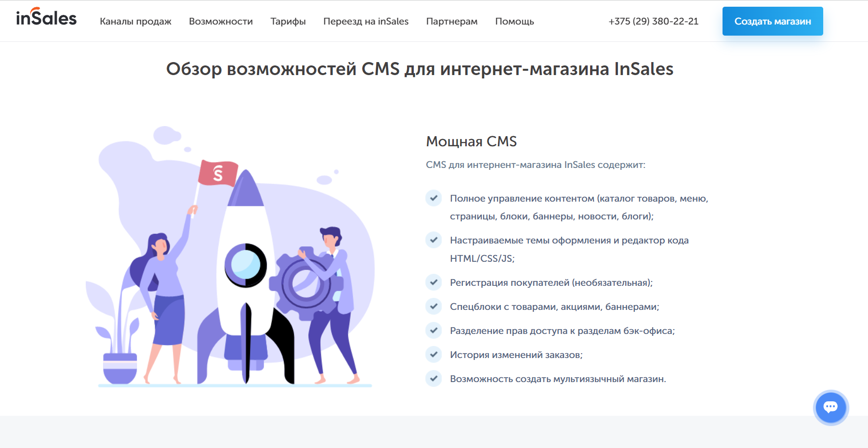The image size is (868, 448).
Task: Click the text 'Спецблоки с товарами, акциями, баннерами;'
Action: pyautogui.click(x=554, y=307)
